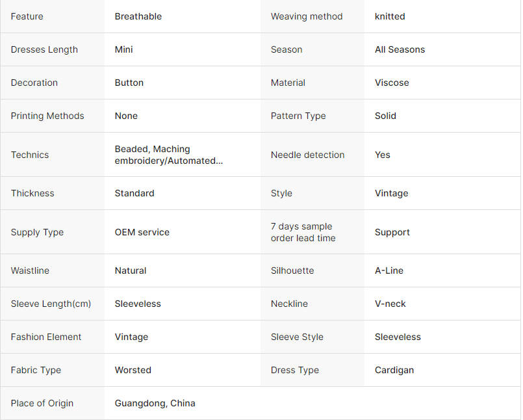Select the Solid pattern type value
Viewport: 523px width, 420px height.
coord(385,116)
